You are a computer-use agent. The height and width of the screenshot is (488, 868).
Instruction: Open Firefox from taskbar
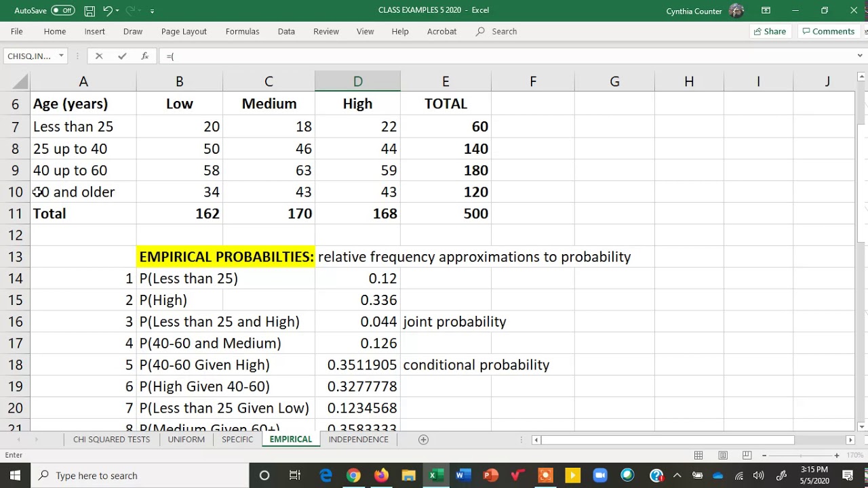click(380, 475)
